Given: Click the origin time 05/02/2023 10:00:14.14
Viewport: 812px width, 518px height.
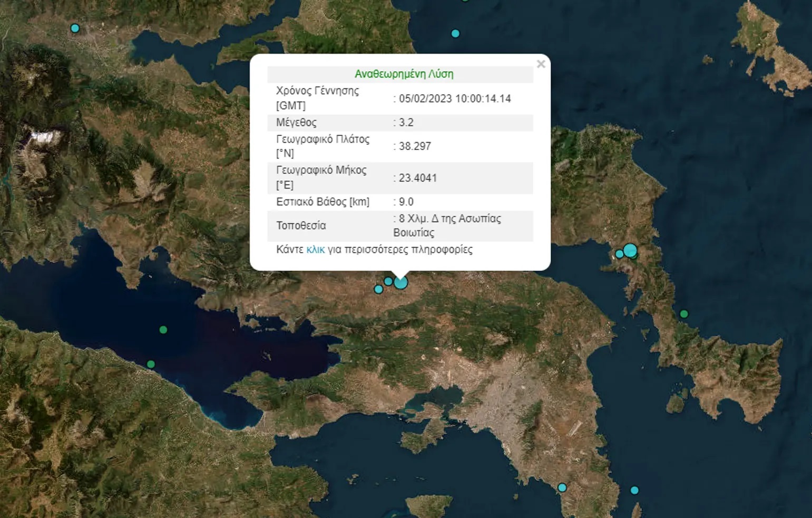Looking at the screenshot, I should [x=454, y=98].
